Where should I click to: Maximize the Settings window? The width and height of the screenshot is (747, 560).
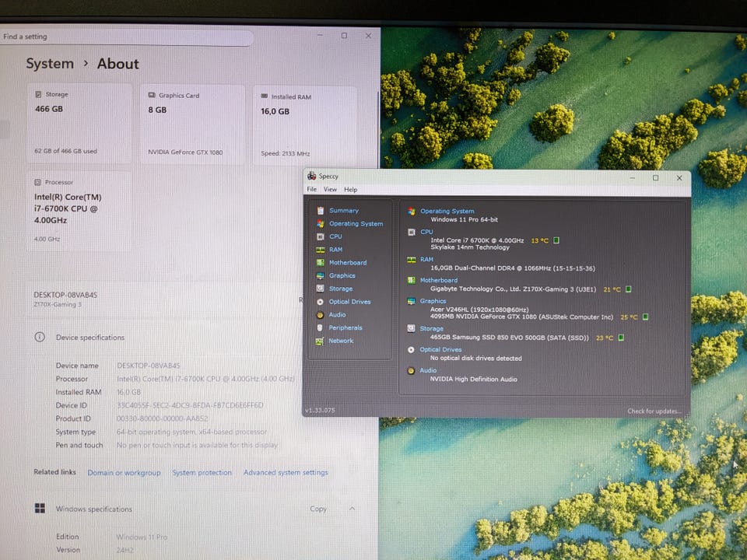pyautogui.click(x=344, y=35)
